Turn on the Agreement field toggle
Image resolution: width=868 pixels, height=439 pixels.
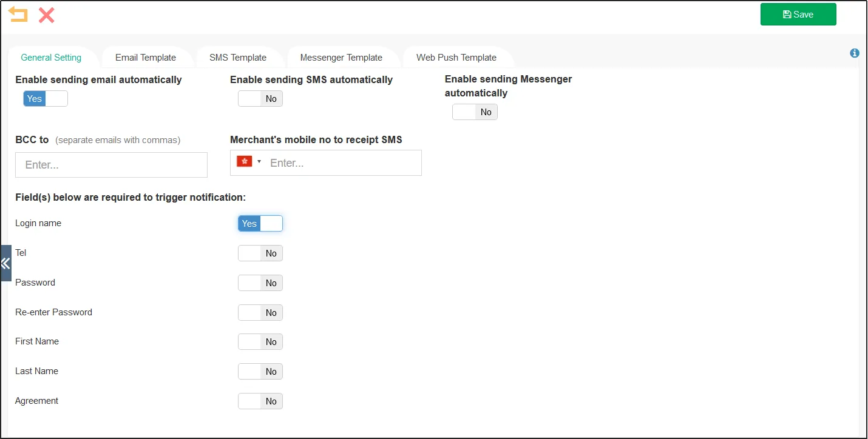[260, 401]
